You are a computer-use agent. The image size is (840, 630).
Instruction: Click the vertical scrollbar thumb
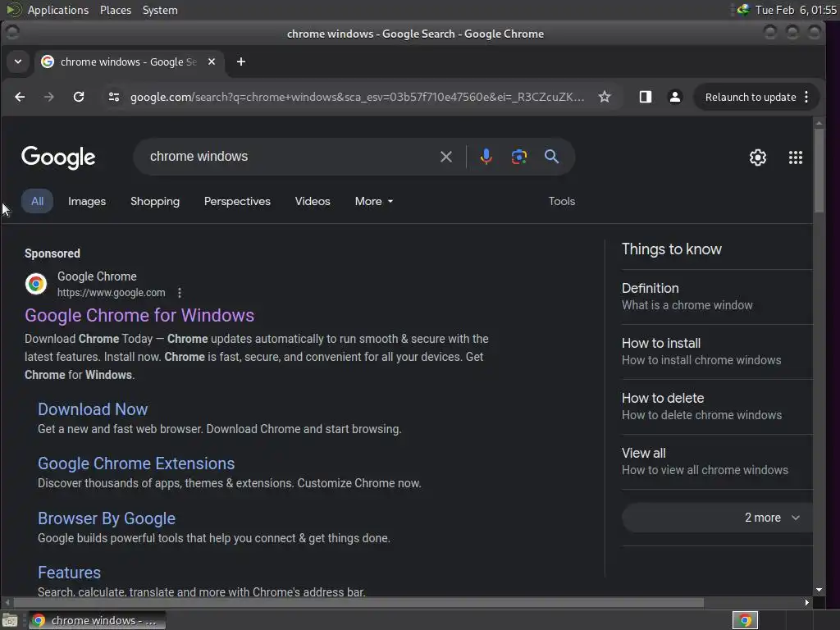[819, 171]
